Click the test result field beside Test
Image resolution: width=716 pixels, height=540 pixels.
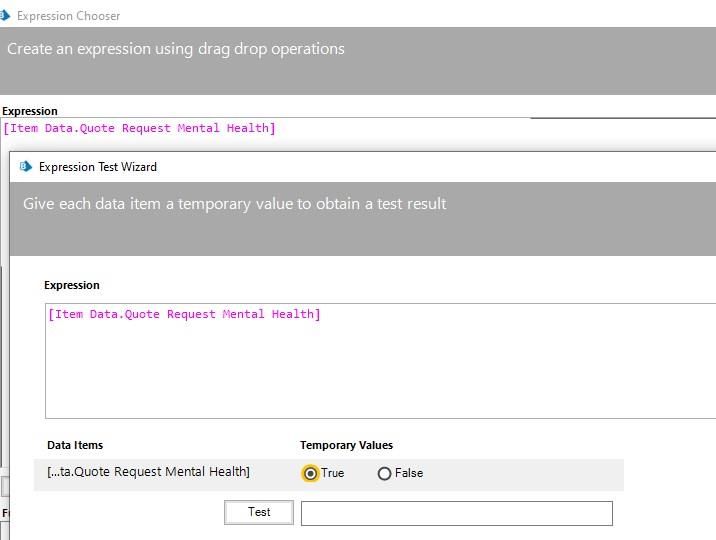point(456,513)
